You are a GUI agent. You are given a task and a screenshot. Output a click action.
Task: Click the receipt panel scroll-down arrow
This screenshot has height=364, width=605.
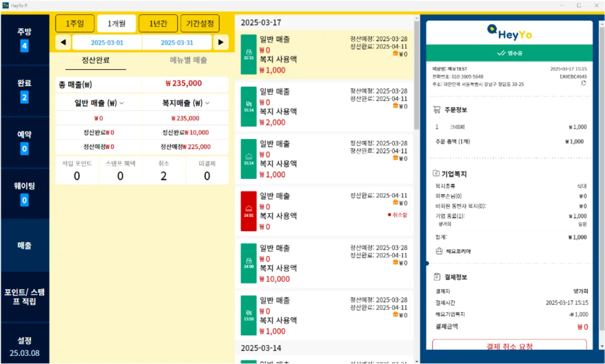click(x=602, y=346)
